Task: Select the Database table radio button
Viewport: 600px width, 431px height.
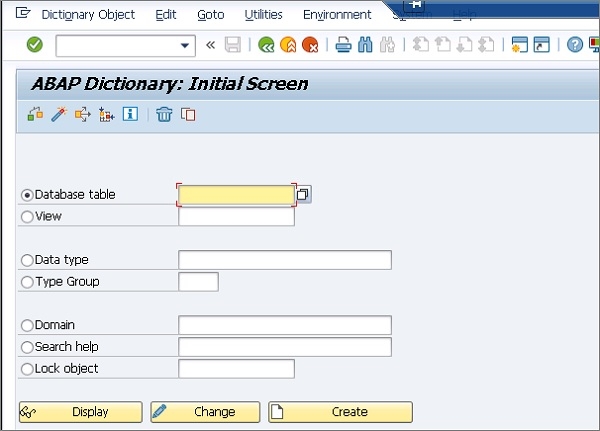Action: (x=27, y=195)
